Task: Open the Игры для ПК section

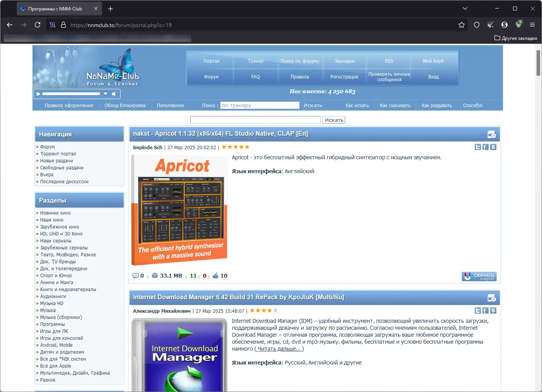Action: pos(54,331)
